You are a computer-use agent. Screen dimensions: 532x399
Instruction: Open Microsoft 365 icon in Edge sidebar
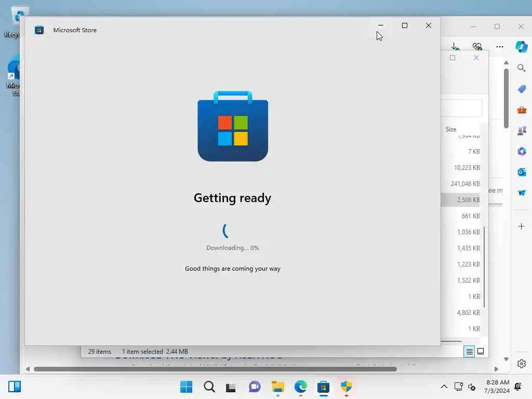pos(522,151)
